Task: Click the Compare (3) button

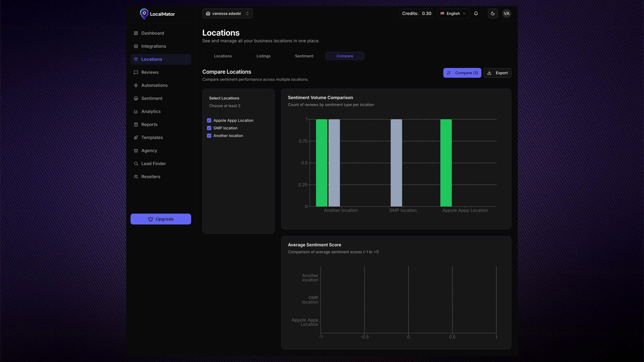Action: [462, 73]
